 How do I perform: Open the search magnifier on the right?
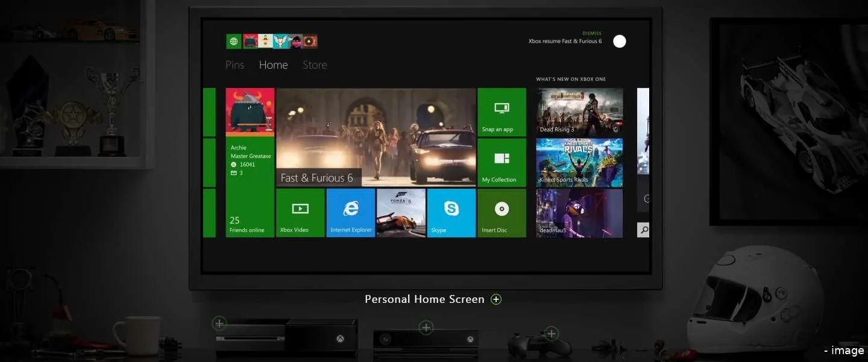point(644,230)
